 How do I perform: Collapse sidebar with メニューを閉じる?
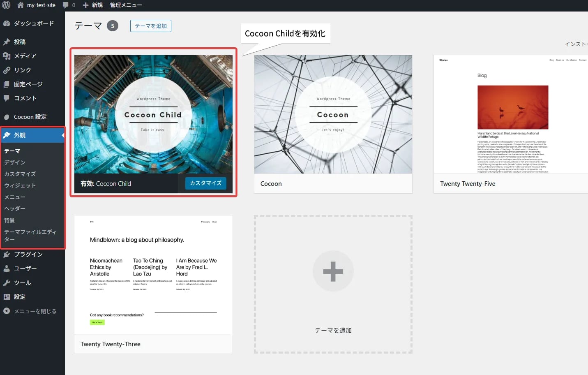point(35,311)
